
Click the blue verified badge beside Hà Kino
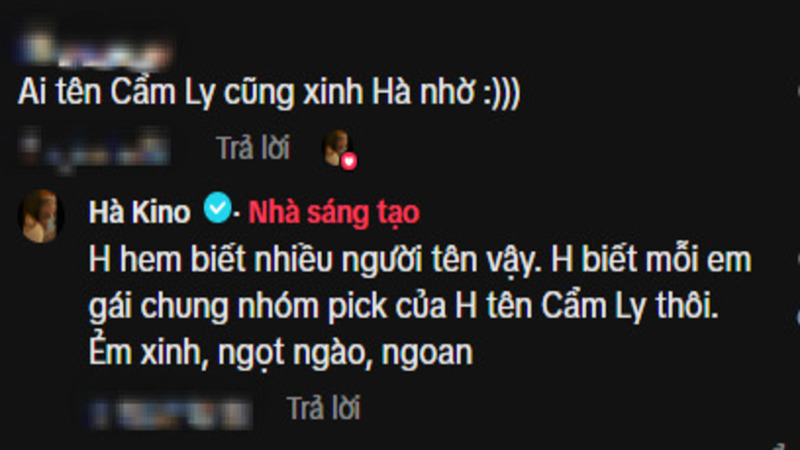pos(218,207)
